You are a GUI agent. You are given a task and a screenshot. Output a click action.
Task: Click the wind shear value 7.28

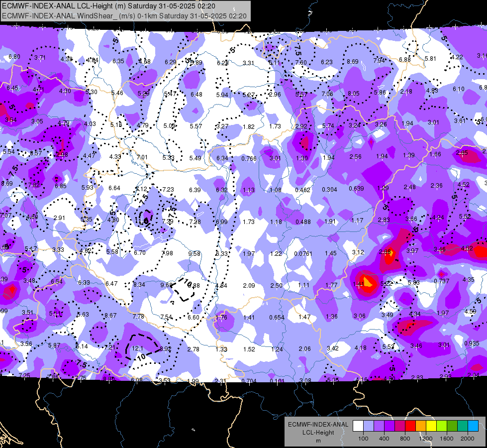(x=195, y=222)
